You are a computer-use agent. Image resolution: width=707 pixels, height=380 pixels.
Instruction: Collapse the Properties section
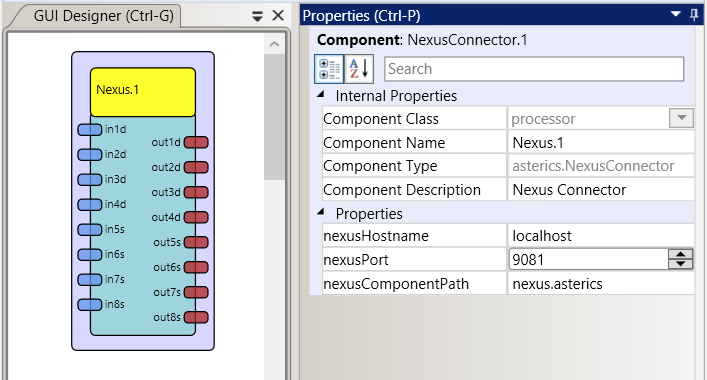pyautogui.click(x=321, y=212)
